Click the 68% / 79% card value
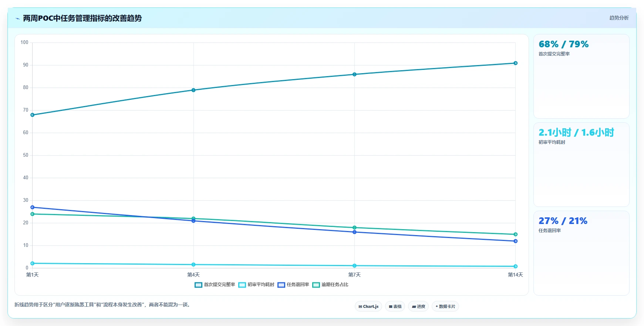 point(563,44)
